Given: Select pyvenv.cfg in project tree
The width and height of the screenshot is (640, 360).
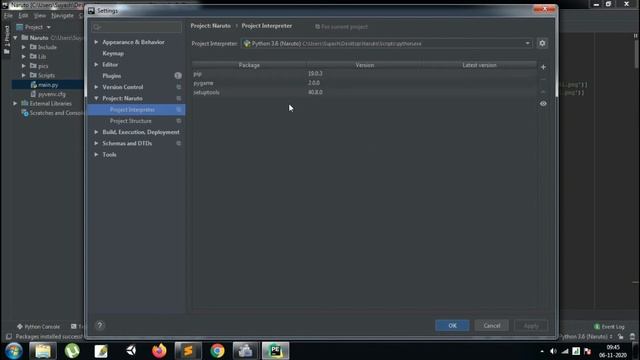Looking at the screenshot, I should click(x=51, y=94).
